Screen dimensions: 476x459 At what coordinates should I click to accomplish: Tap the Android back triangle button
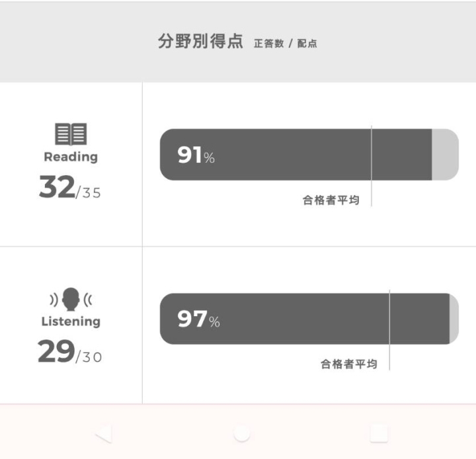tap(104, 433)
